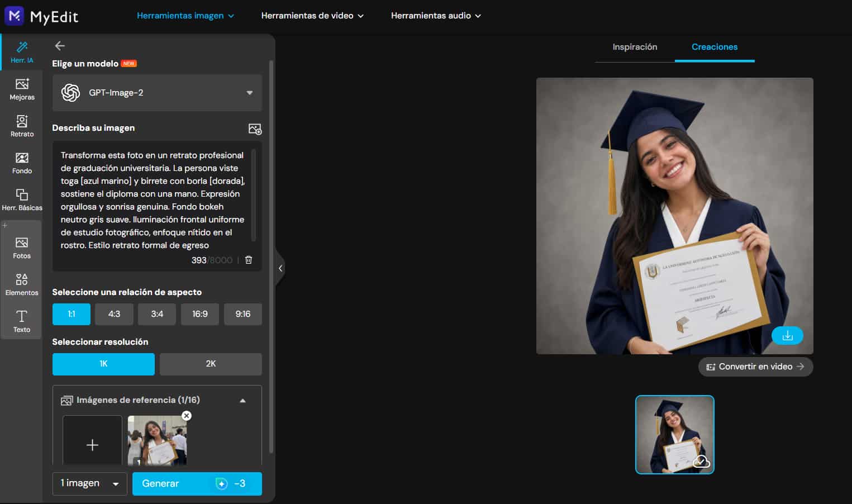
Task: Click the NEW badge beside Elige un modelo
Action: (x=129, y=64)
